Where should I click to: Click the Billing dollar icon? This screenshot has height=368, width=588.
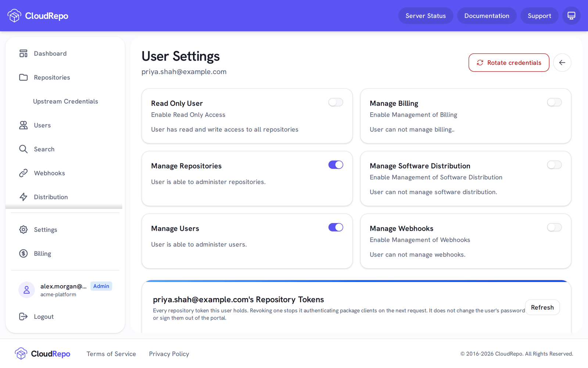[24, 254]
